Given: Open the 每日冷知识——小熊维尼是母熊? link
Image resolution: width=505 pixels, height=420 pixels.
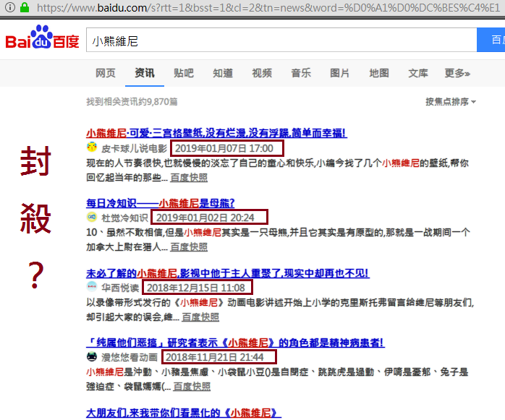Looking at the screenshot, I should point(161,203).
